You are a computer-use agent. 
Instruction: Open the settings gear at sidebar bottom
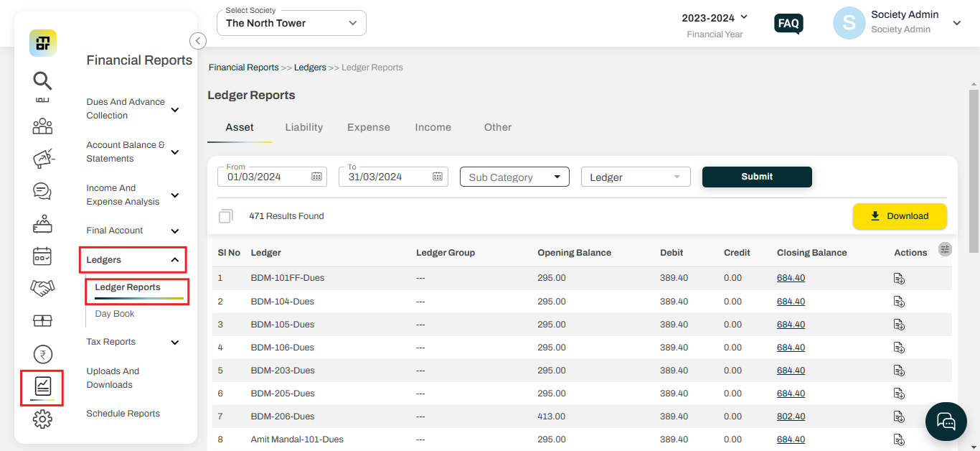point(42,419)
